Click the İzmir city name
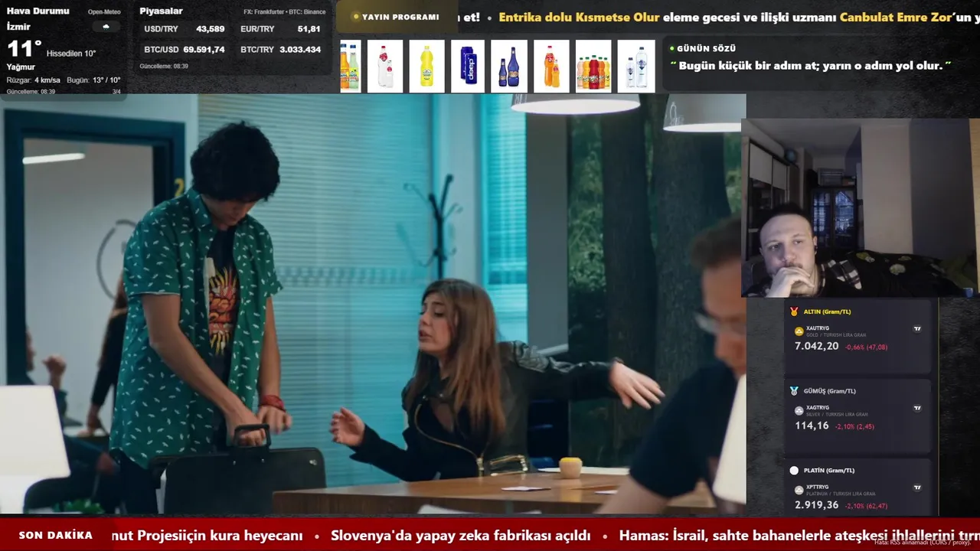The image size is (980, 551). click(x=18, y=27)
